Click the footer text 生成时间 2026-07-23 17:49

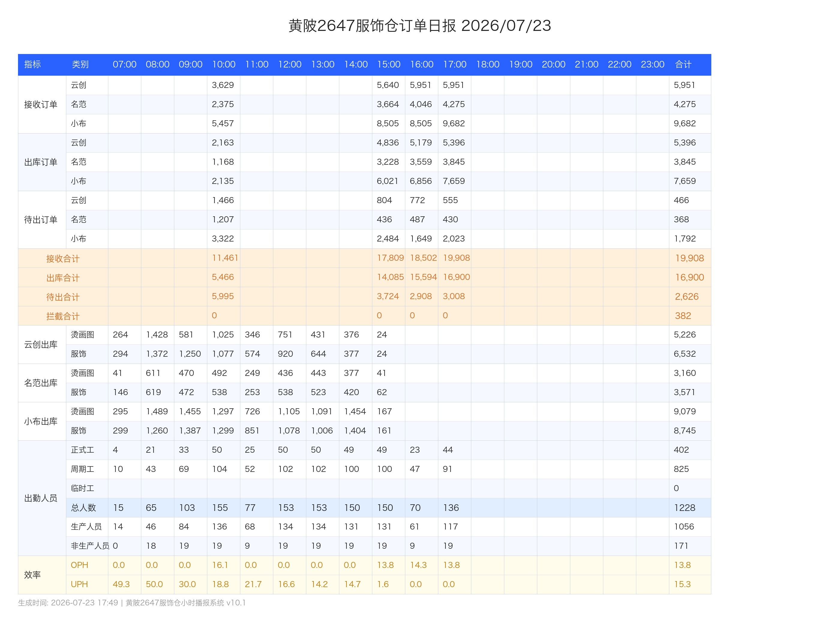click(x=68, y=603)
